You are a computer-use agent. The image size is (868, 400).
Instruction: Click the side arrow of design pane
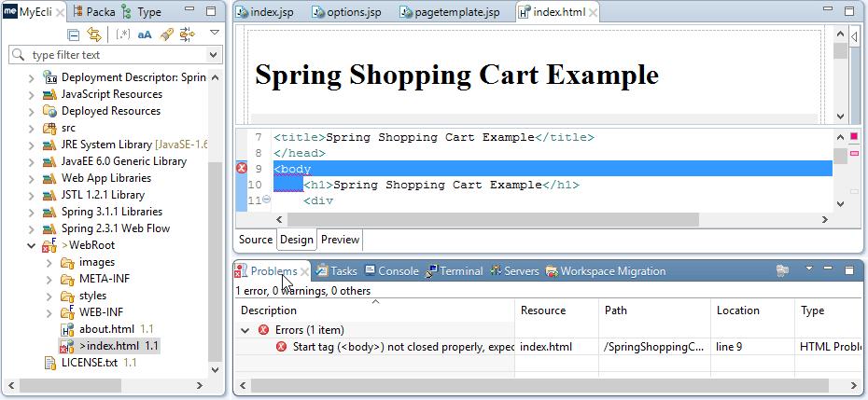854,37
